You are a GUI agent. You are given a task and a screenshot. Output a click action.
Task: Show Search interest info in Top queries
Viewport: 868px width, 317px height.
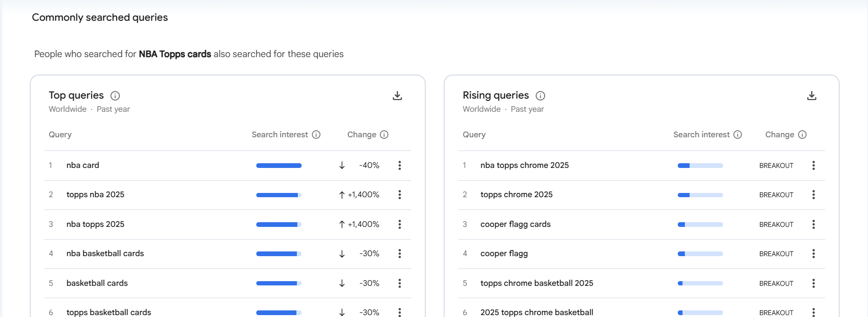(316, 134)
